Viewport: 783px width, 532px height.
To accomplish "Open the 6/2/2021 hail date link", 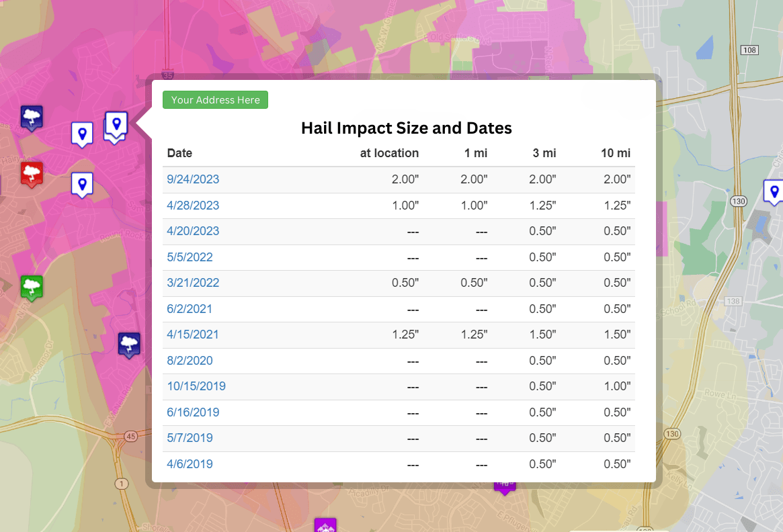I will [190, 309].
